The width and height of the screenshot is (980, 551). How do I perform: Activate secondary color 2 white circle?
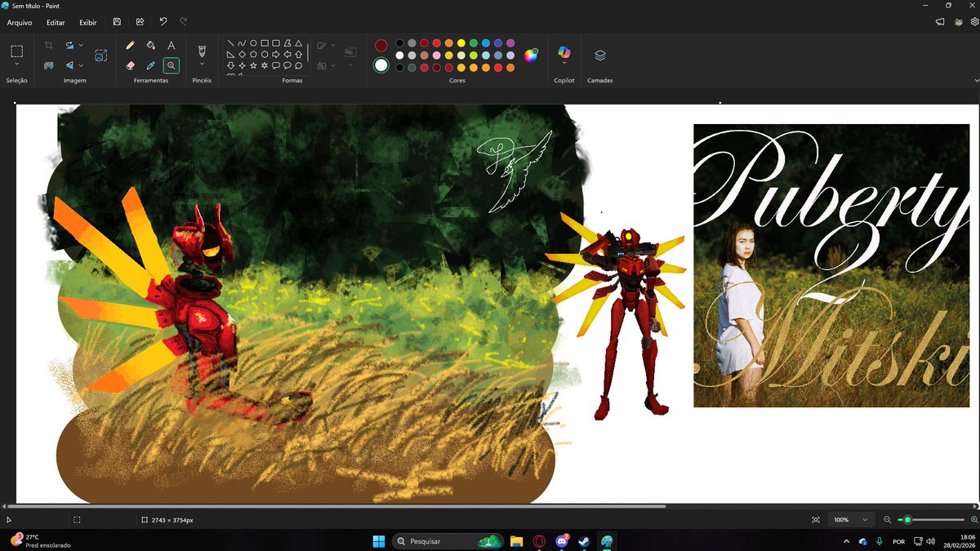pyautogui.click(x=381, y=65)
